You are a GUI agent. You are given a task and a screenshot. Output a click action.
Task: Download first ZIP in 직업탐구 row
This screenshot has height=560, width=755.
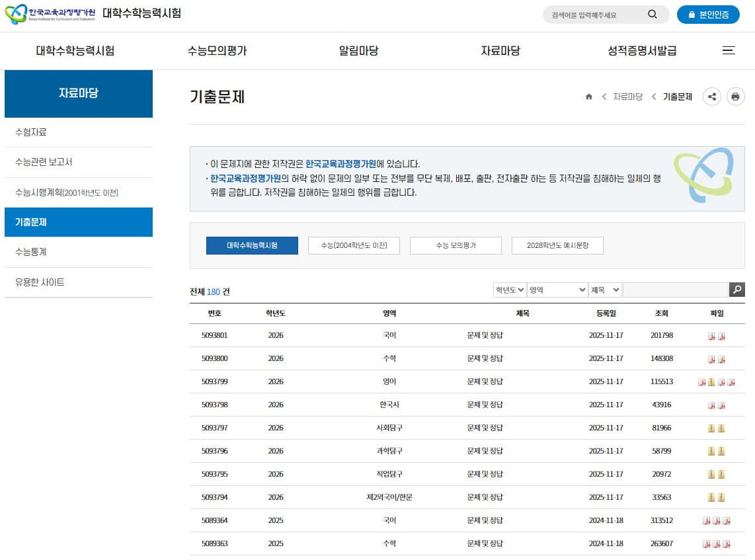pyautogui.click(x=711, y=475)
